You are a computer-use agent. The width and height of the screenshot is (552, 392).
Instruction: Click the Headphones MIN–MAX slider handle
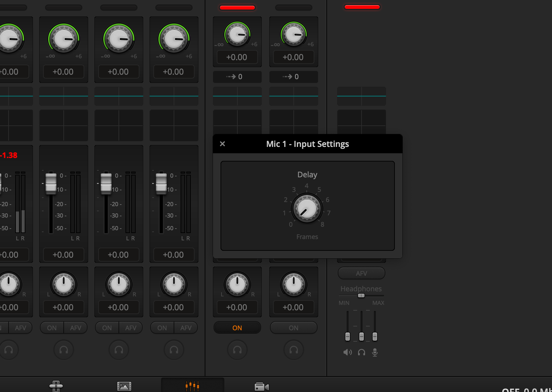click(x=361, y=295)
